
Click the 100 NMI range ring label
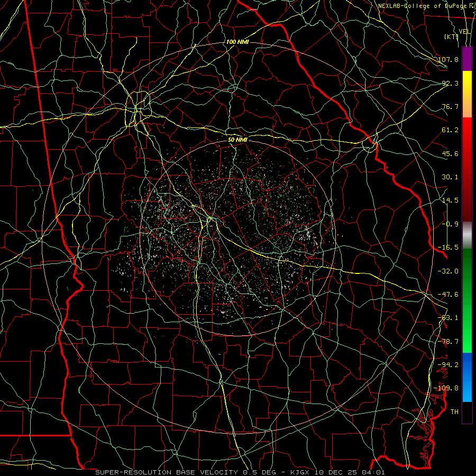pos(237,42)
